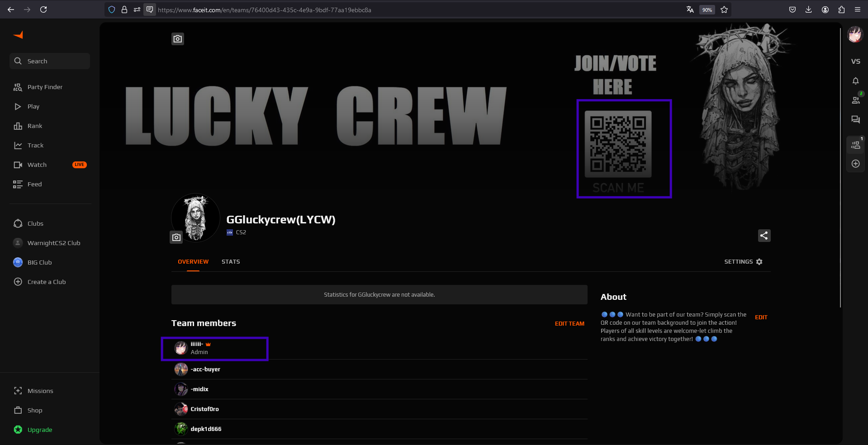Change the team cover photo via camera icon
Screen dimensions: 868x445
pyautogui.click(x=178, y=39)
